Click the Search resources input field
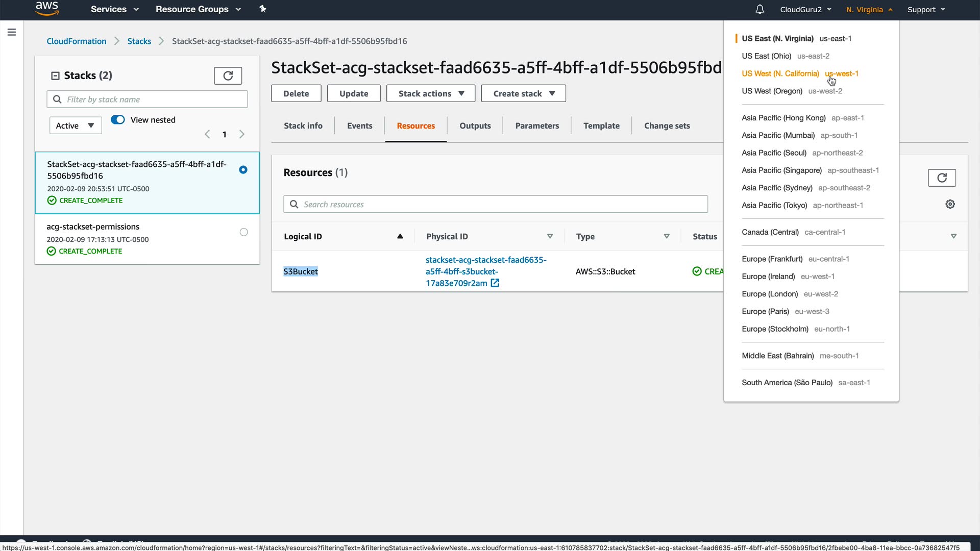The width and height of the screenshot is (980, 551). [x=495, y=204]
